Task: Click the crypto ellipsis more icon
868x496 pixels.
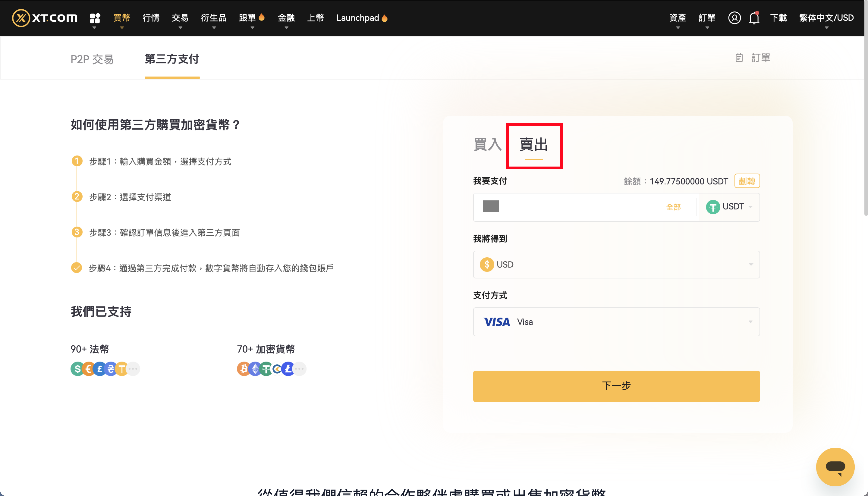Action: [300, 369]
